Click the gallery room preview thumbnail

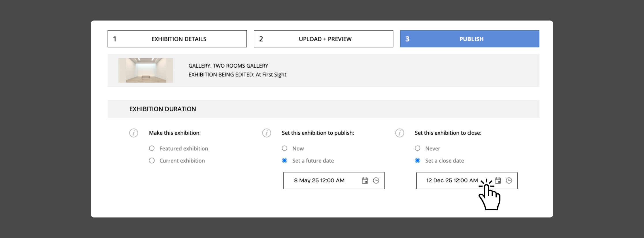tap(146, 70)
